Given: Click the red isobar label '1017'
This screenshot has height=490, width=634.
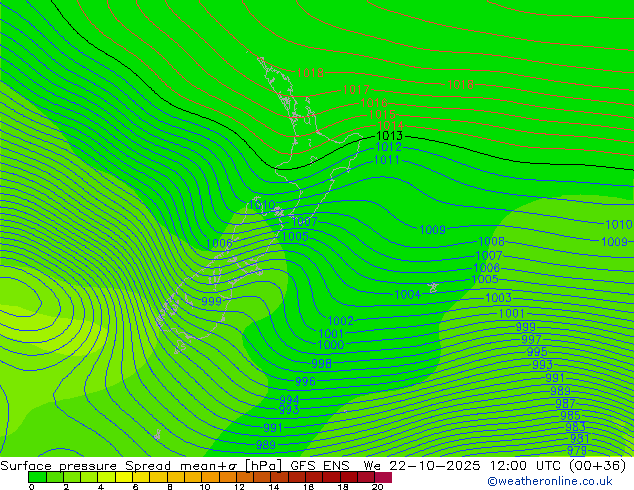Looking at the screenshot, I should pyautogui.click(x=356, y=89).
